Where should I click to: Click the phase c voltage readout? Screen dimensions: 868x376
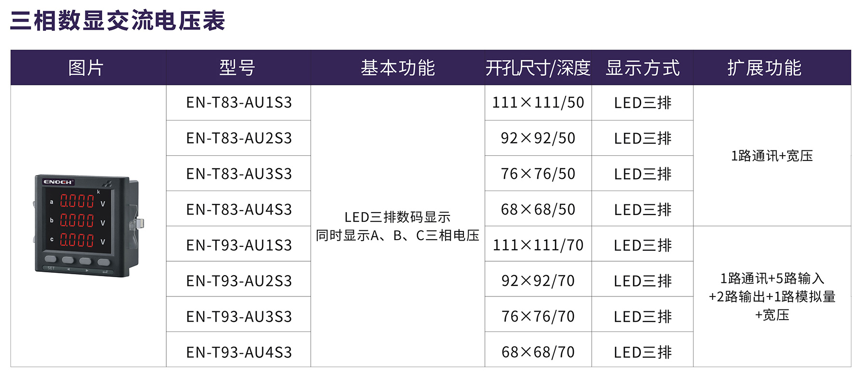[x=77, y=240]
